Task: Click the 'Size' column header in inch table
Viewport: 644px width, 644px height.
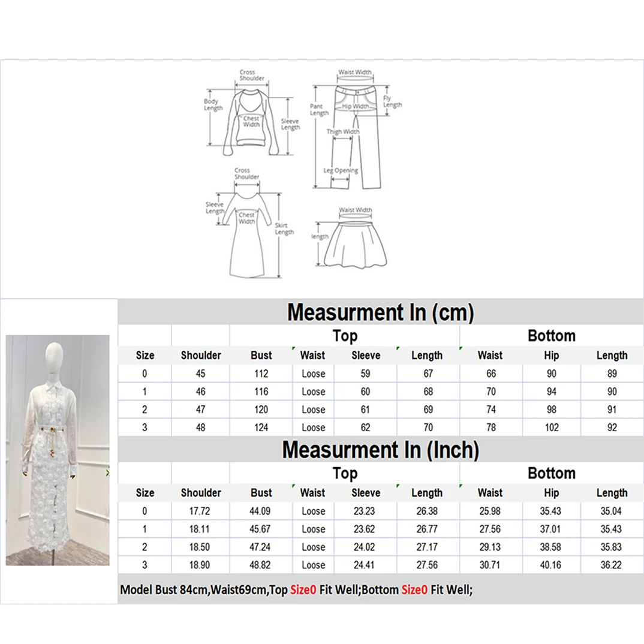Action: [x=145, y=493]
